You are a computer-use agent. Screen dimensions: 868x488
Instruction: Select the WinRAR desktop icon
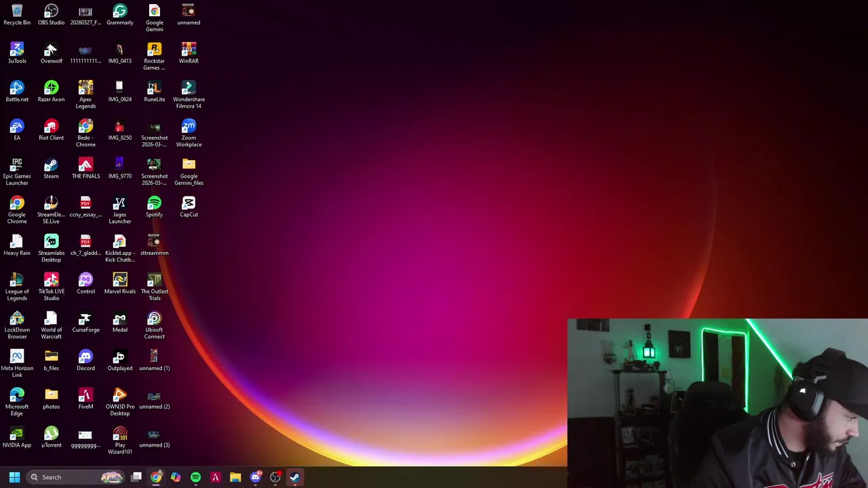(189, 53)
